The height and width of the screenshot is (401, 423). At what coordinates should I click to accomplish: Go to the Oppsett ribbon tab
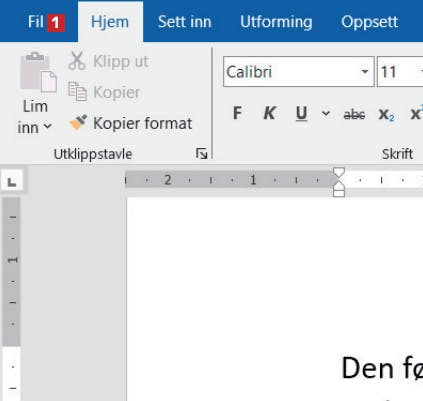[369, 22]
